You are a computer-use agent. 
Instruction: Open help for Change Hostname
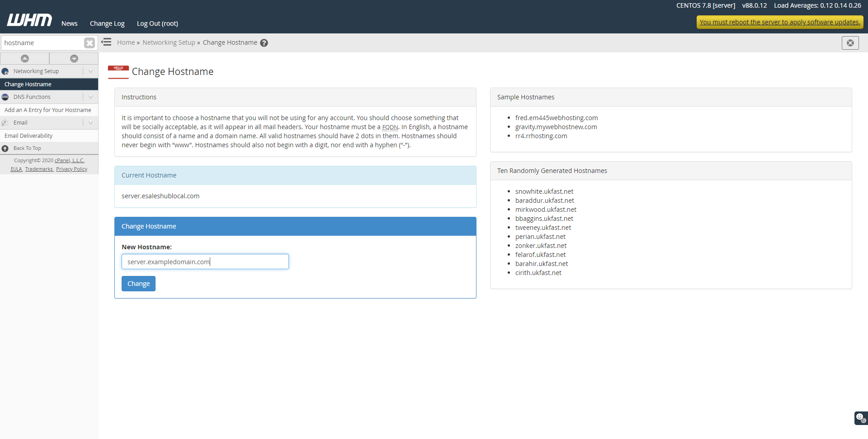264,43
